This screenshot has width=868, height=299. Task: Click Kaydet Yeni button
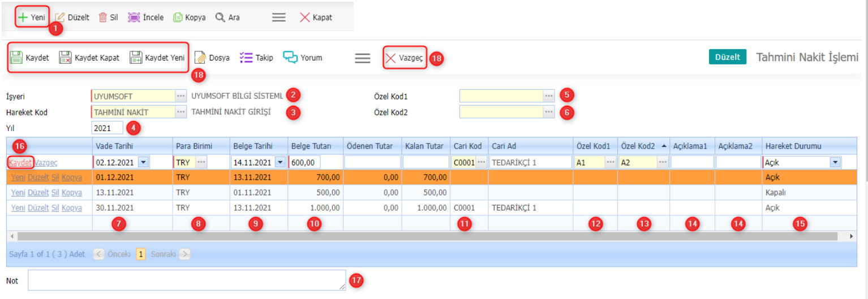click(157, 58)
